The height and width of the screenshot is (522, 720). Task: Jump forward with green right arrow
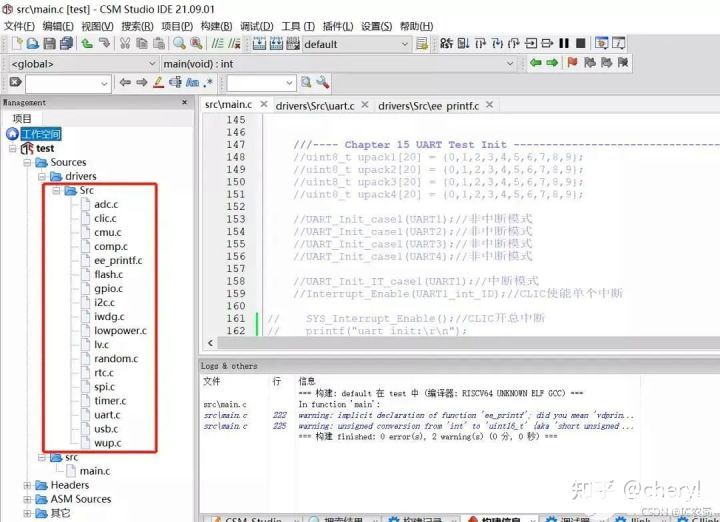pos(552,62)
